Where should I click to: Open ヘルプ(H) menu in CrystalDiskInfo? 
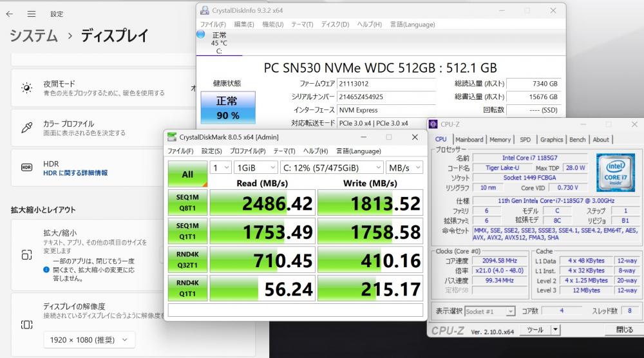point(369,24)
